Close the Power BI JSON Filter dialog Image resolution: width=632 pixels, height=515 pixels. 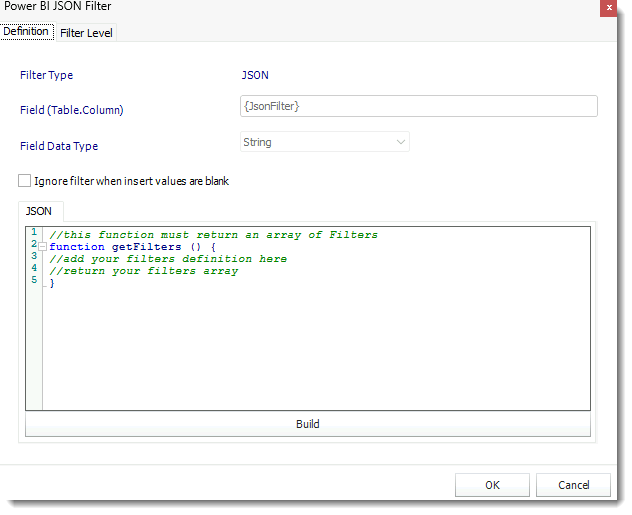[x=608, y=7]
